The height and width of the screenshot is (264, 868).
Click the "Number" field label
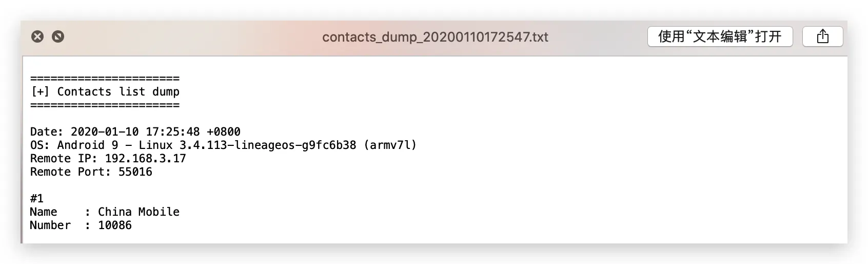click(x=50, y=225)
